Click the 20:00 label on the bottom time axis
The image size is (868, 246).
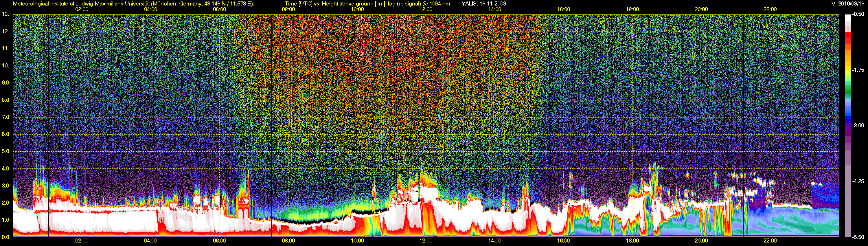701,241
